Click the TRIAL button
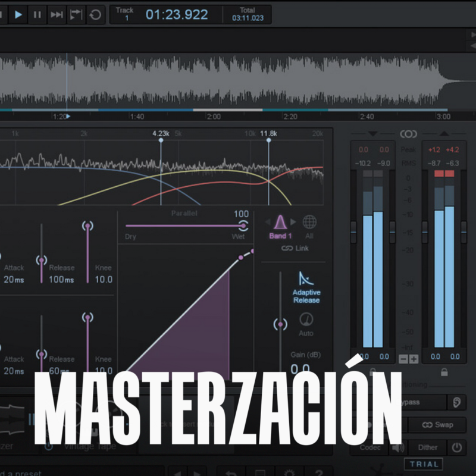This screenshot has height=476, width=476. (424, 464)
